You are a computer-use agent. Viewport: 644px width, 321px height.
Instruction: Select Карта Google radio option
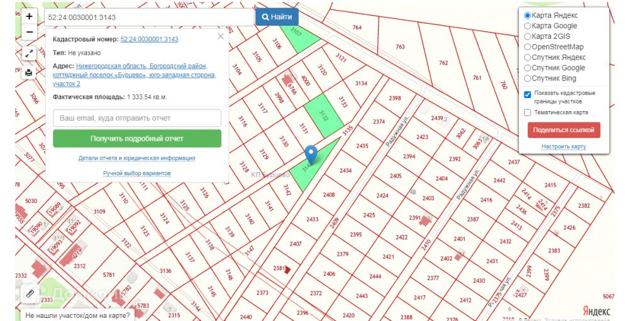coord(528,26)
